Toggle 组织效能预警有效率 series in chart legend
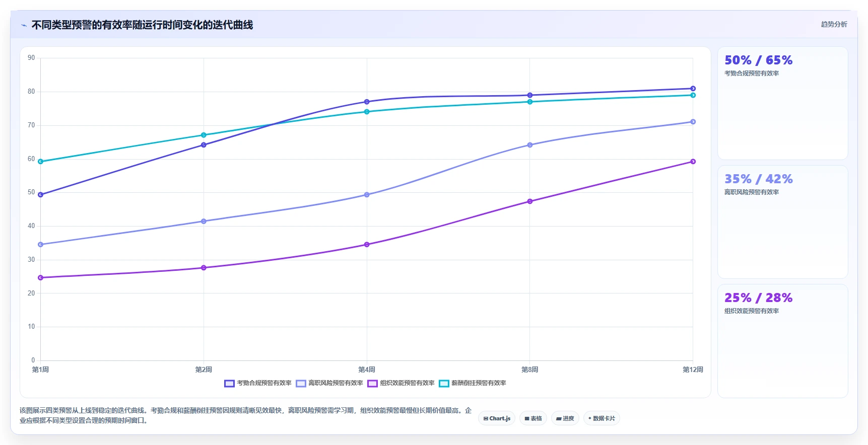Screen dimensions: 868x445 (x=401, y=383)
